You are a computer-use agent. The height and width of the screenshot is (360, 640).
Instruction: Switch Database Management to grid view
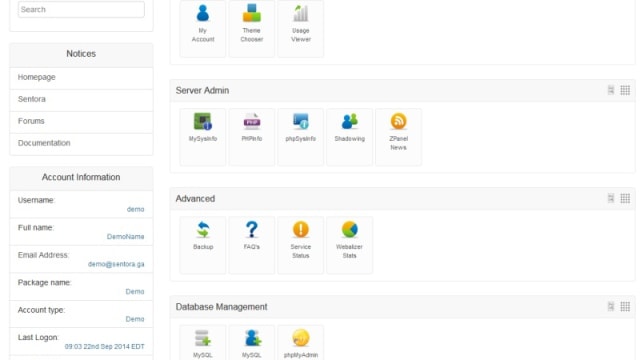[625, 307]
